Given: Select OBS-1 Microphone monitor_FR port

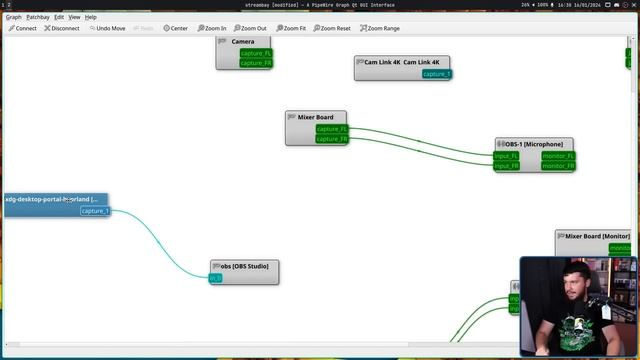Looking at the screenshot, I should [x=558, y=166].
